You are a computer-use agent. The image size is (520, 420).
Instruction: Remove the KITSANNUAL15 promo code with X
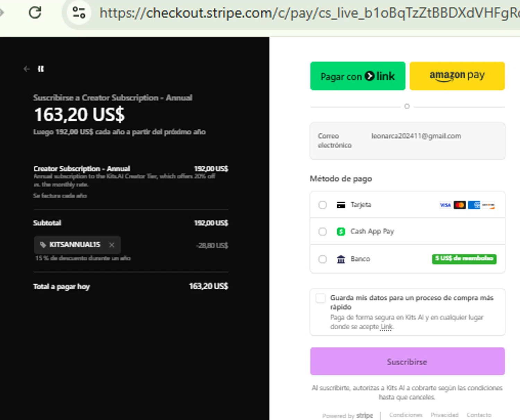coord(112,245)
